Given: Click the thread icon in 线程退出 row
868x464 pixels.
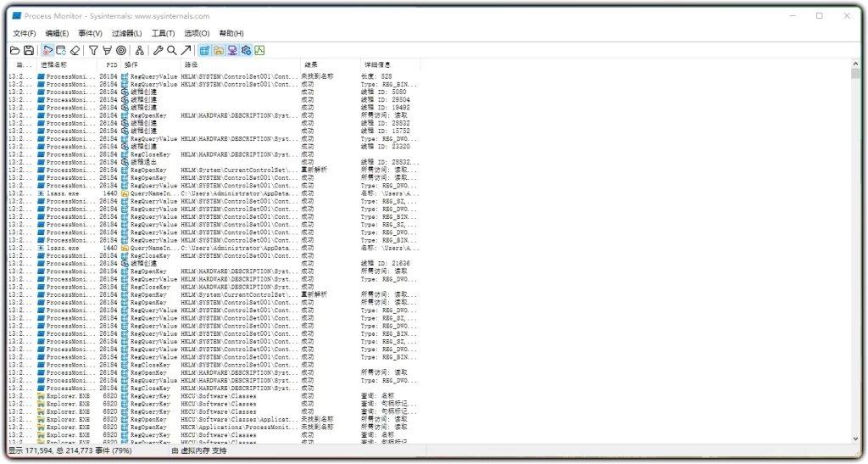Looking at the screenshot, I should tap(125, 162).
